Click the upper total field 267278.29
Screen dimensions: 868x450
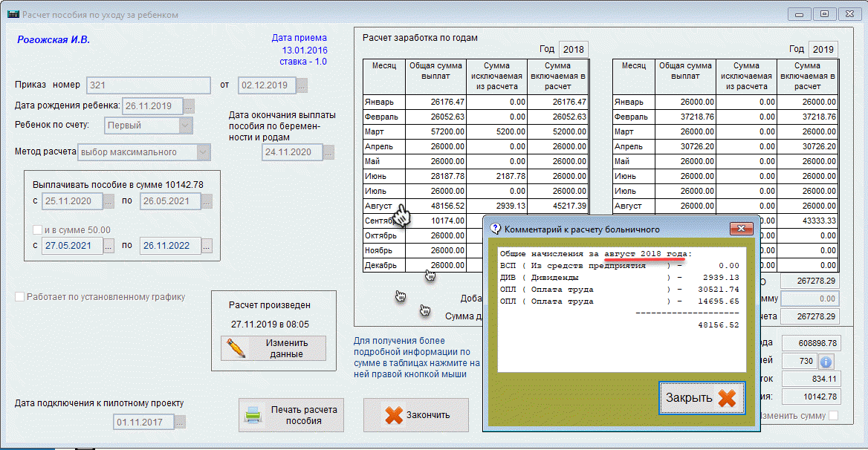(x=810, y=281)
